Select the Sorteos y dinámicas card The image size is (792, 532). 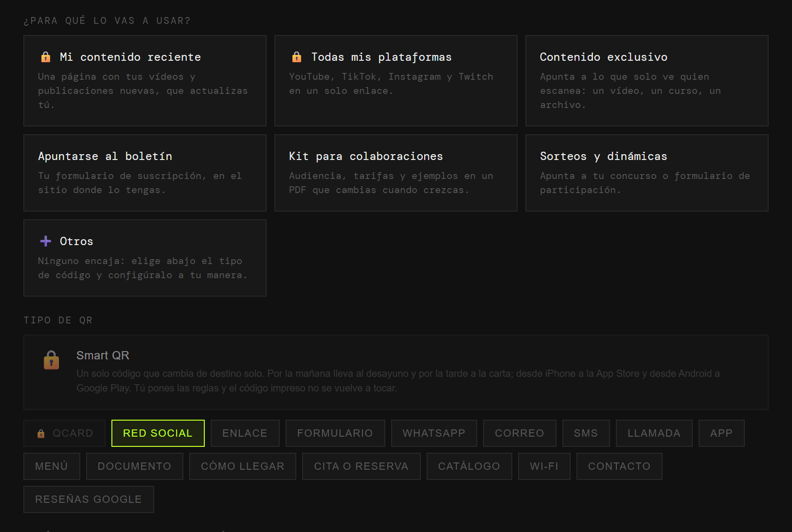647,173
